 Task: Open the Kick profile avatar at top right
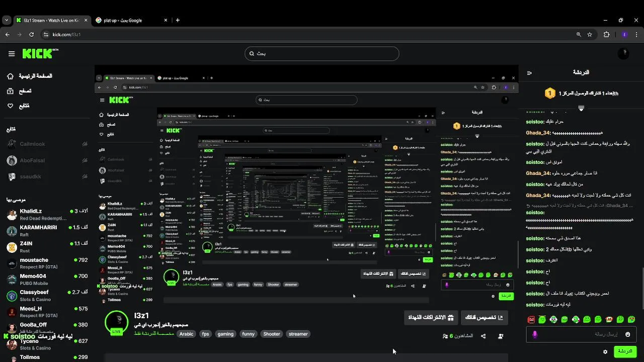[624, 53]
